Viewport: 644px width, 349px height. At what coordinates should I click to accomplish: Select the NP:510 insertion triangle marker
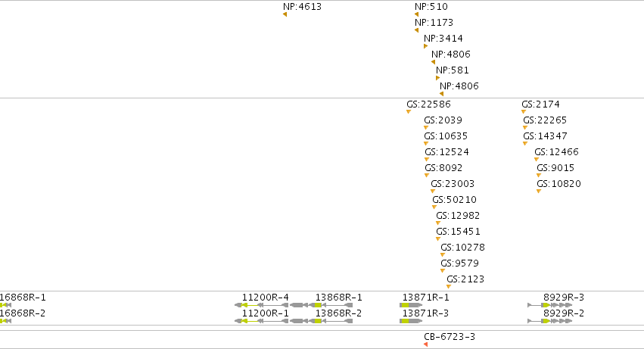coord(416,15)
